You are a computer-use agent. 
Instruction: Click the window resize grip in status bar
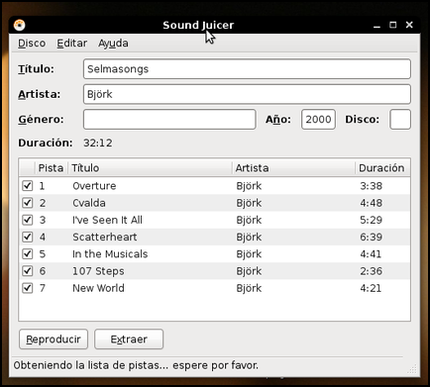click(412, 369)
